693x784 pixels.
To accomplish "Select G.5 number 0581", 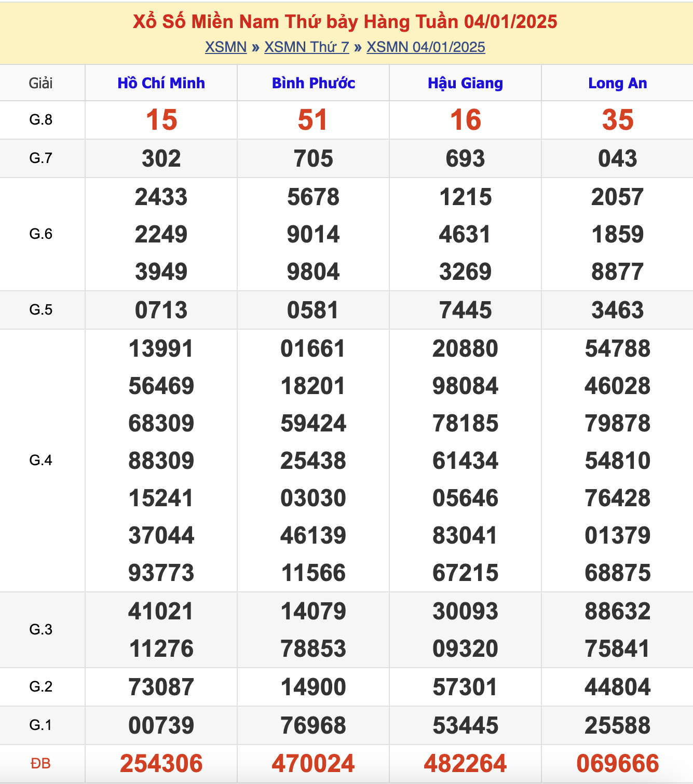I will [x=313, y=310].
